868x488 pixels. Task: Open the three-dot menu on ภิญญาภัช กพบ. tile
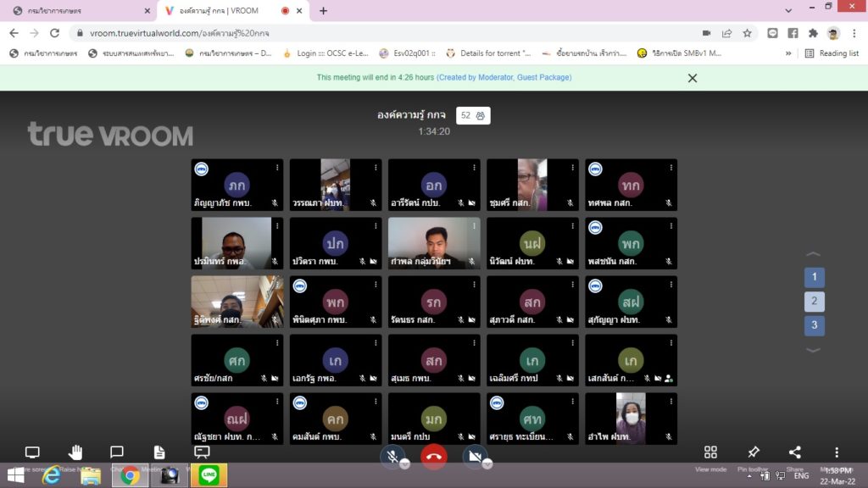click(277, 167)
